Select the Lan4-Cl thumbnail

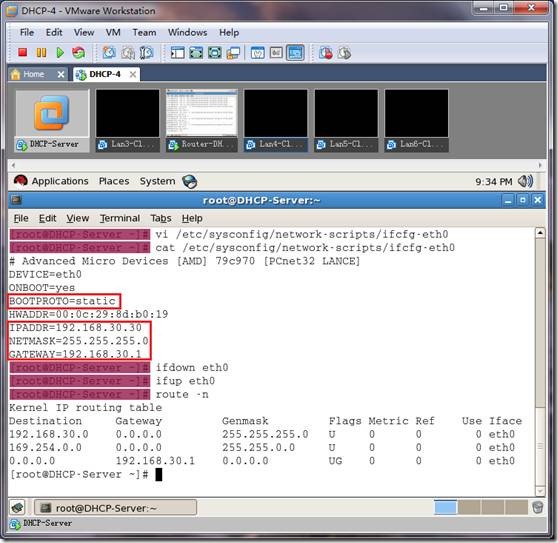(x=276, y=121)
